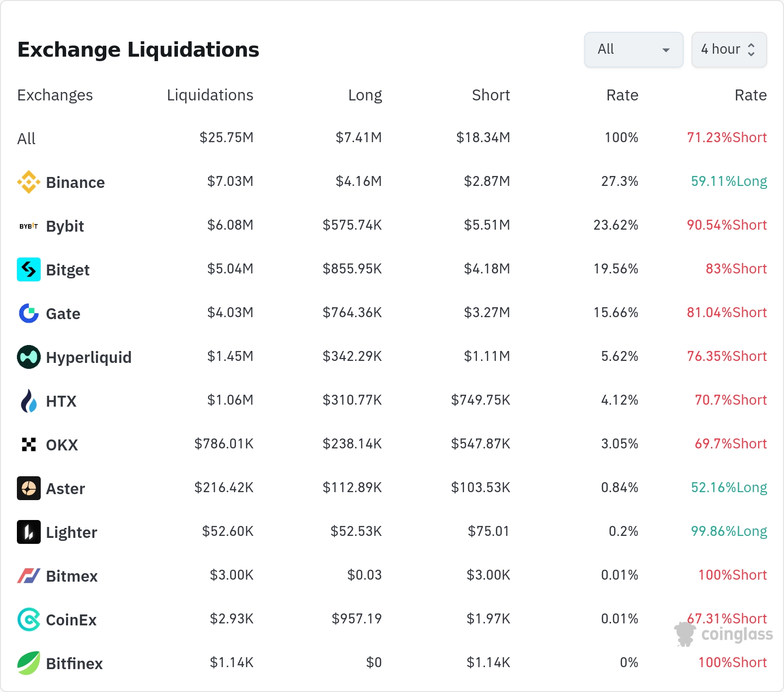Viewport: 784px width, 692px height.
Task: Sort by the Long column header
Action: [x=365, y=95]
